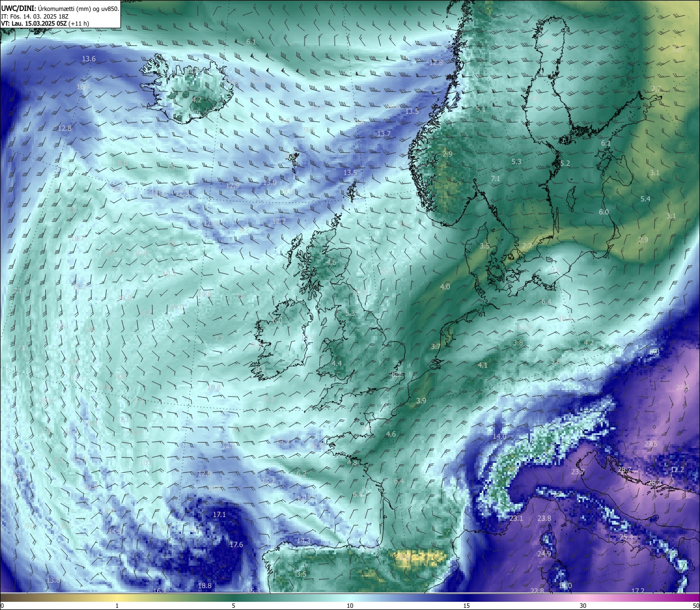Click the 24.9 value near Corsica

click(x=544, y=554)
